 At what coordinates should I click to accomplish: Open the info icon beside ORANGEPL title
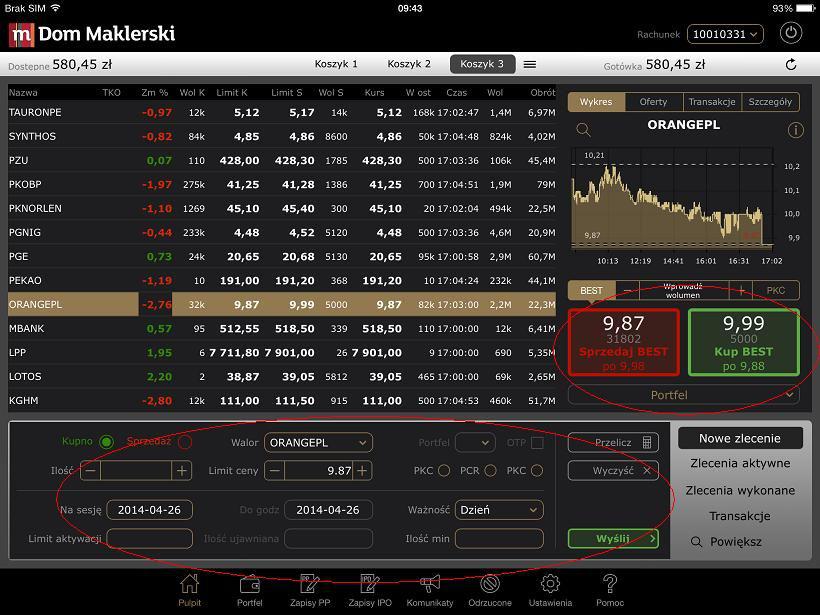(x=795, y=130)
